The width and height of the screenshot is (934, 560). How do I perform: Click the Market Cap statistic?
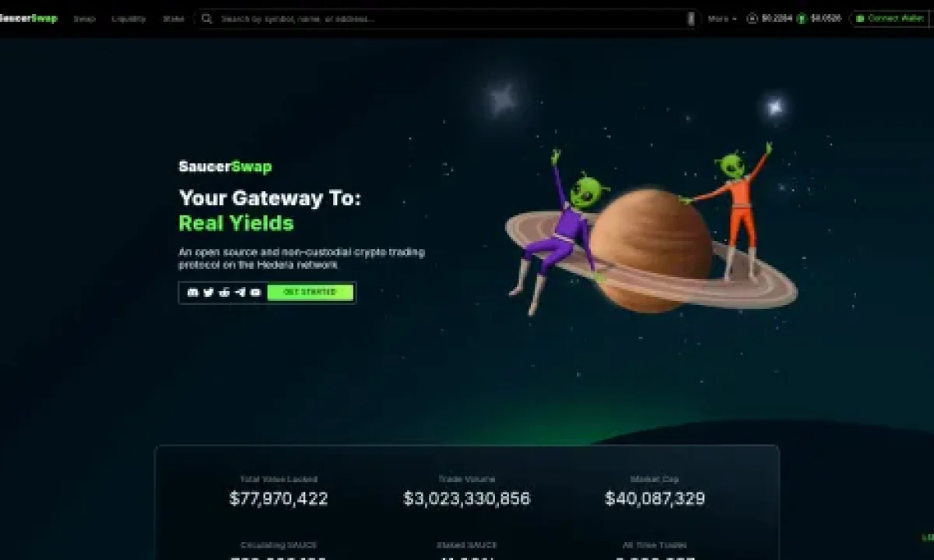click(655, 499)
